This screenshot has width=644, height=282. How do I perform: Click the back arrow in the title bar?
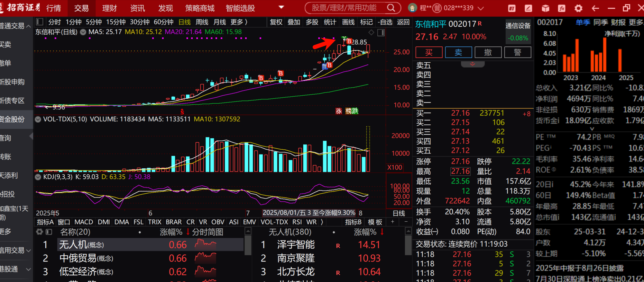[595, 8]
